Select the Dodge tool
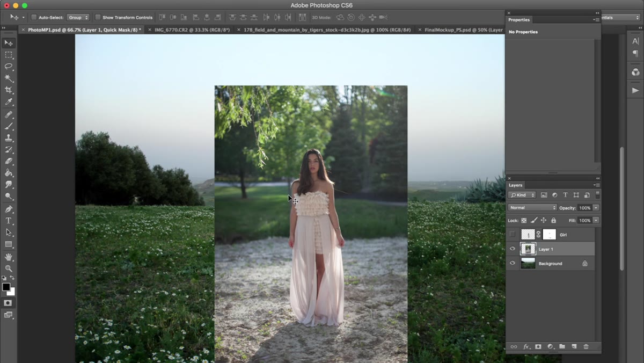Image resolution: width=644 pixels, height=363 pixels. 9,197
